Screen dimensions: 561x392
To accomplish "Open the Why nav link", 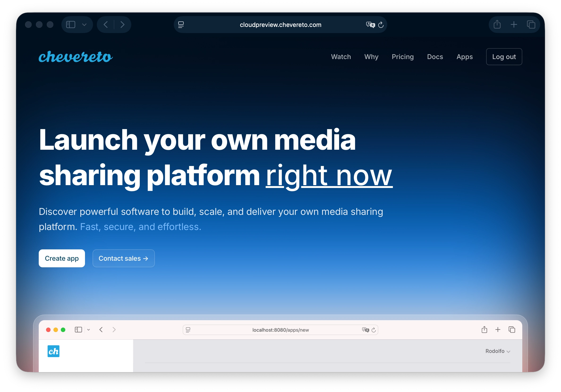I will [x=371, y=57].
